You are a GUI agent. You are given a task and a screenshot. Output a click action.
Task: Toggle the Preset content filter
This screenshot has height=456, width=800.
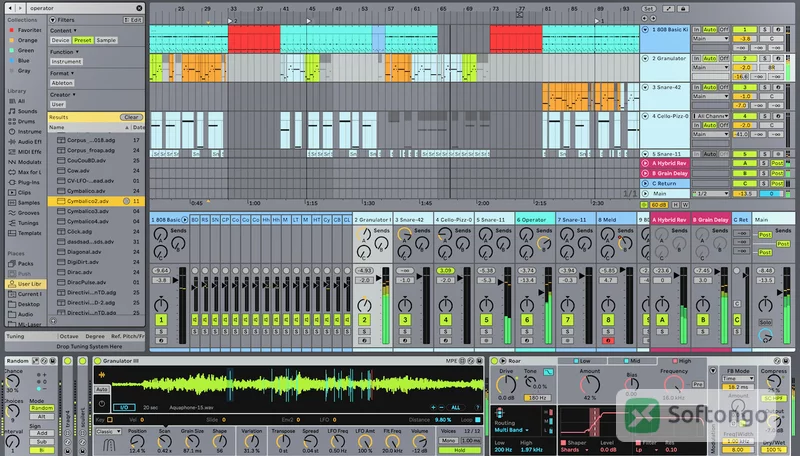coord(83,40)
